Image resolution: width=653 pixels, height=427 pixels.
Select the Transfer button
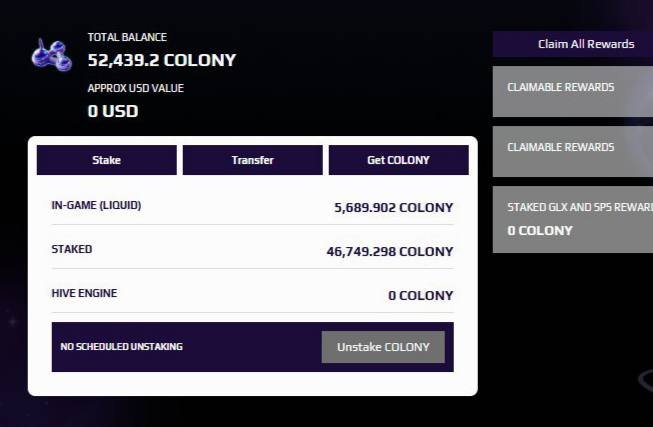coord(252,160)
